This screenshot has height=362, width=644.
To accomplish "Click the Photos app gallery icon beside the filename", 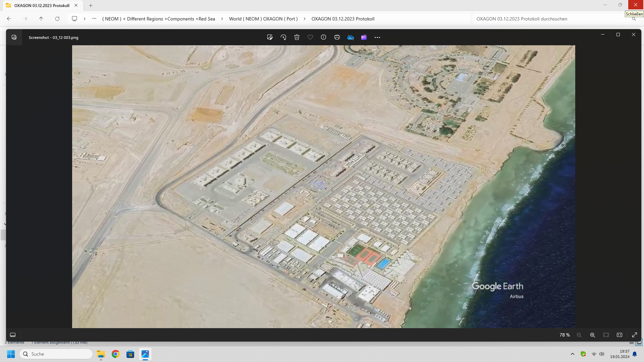I will 14,37.
